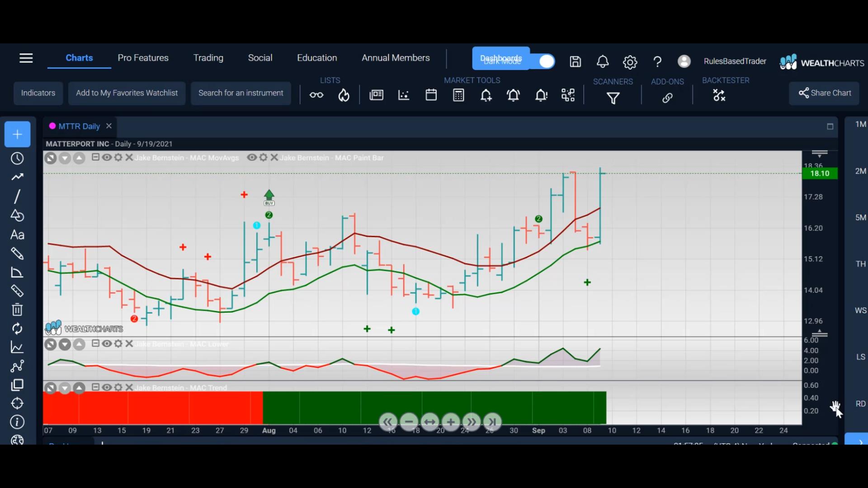Toggle visibility of MAC MovAvgs indicator

[x=107, y=157]
